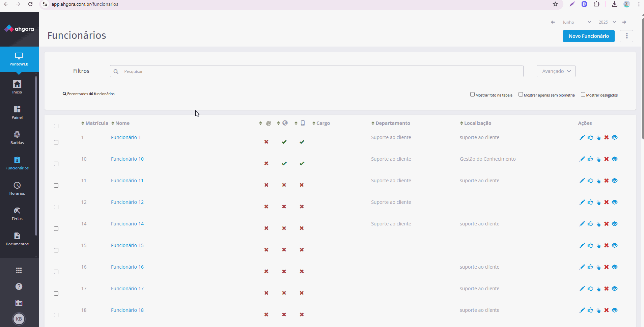Click hand icon for Funcionário 1
Image resolution: width=644 pixels, height=327 pixels.
tap(598, 138)
